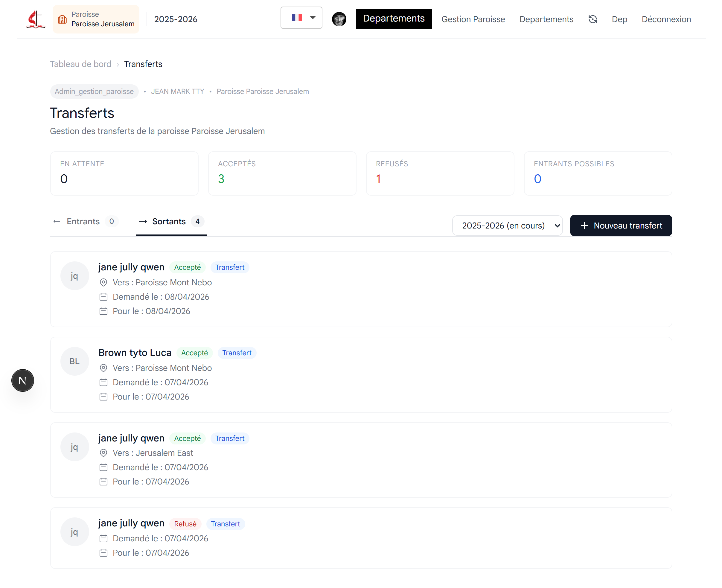Screen dimensions: 722x588
Task: Click the jq avatar on first transfer
Action: 74,275
